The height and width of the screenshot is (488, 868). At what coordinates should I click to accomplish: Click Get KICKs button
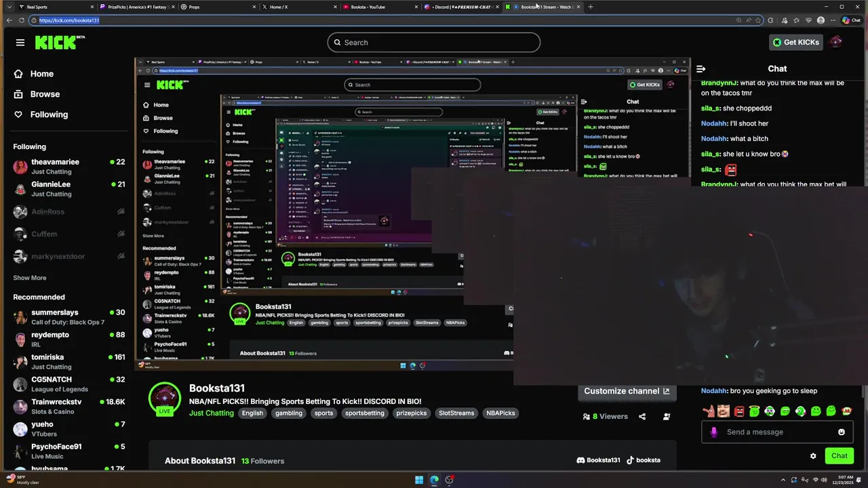pyautogui.click(x=795, y=42)
